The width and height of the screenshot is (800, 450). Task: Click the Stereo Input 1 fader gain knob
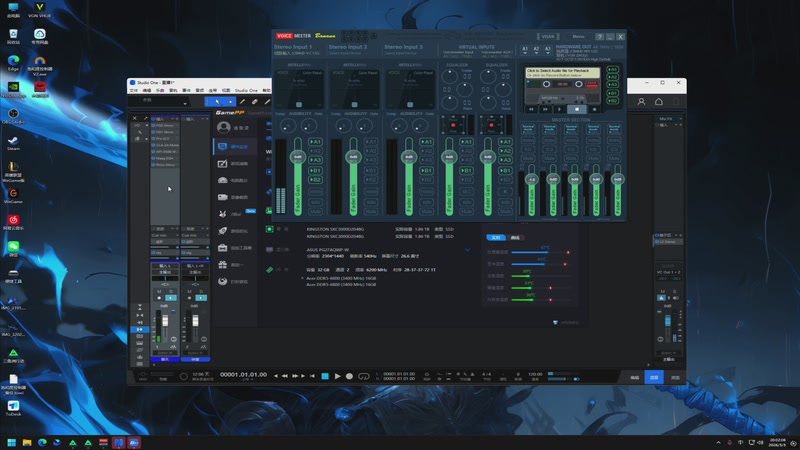tap(298, 157)
